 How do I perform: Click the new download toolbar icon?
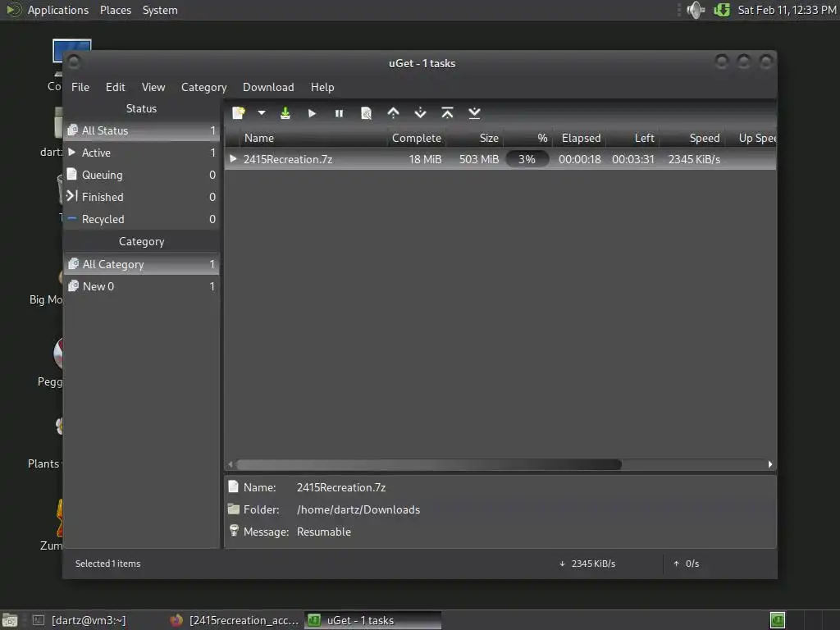[x=239, y=113]
